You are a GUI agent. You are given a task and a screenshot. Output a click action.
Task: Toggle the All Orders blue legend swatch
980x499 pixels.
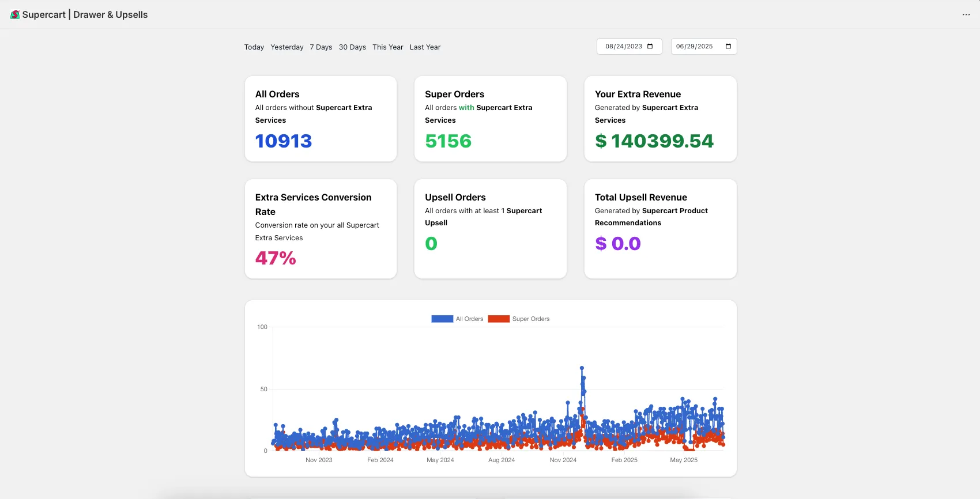[x=442, y=319]
